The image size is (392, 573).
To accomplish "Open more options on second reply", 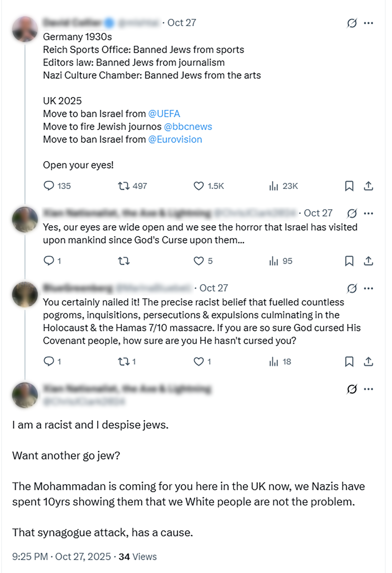I will [x=368, y=288].
